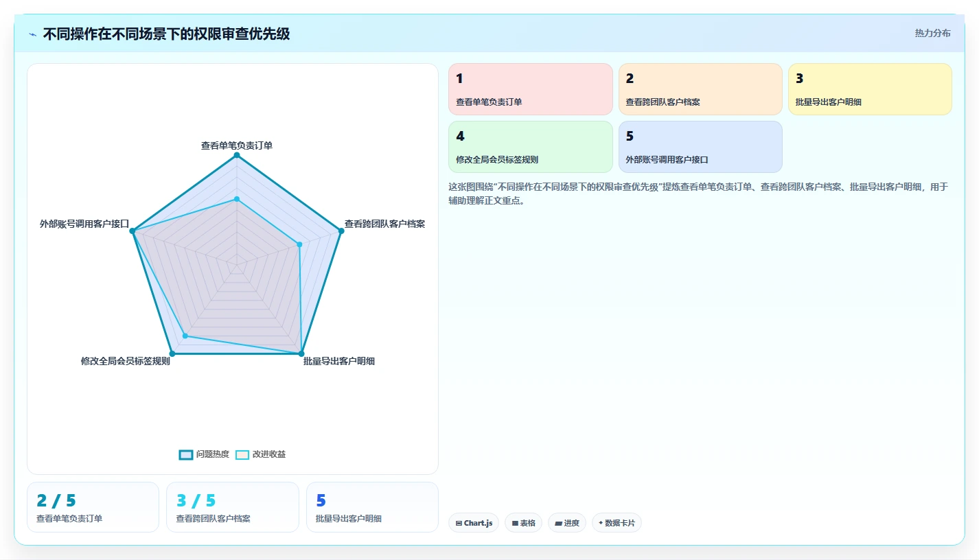Viewport: 979px width, 560px height.
Task: Click the outer radar point at 修改全局会员标签规则
Action: 172,353
